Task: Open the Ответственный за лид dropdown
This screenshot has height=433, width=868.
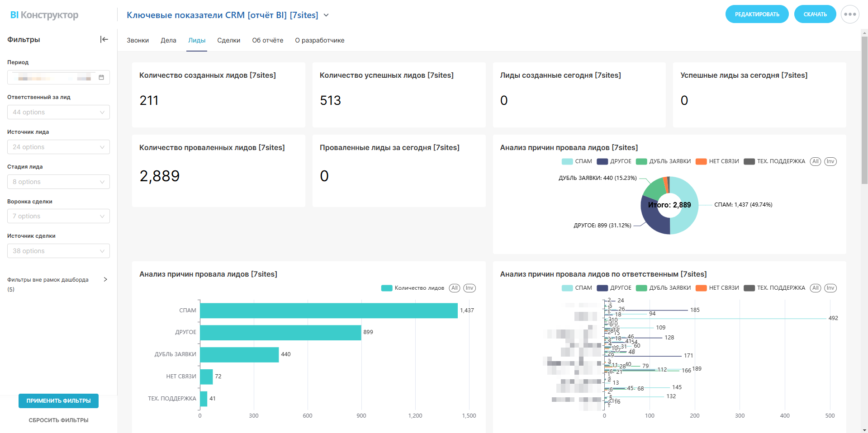Action: [58, 112]
